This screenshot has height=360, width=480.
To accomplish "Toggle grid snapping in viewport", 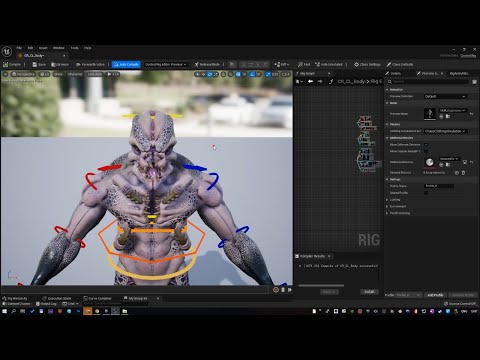I will tap(238, 74).
